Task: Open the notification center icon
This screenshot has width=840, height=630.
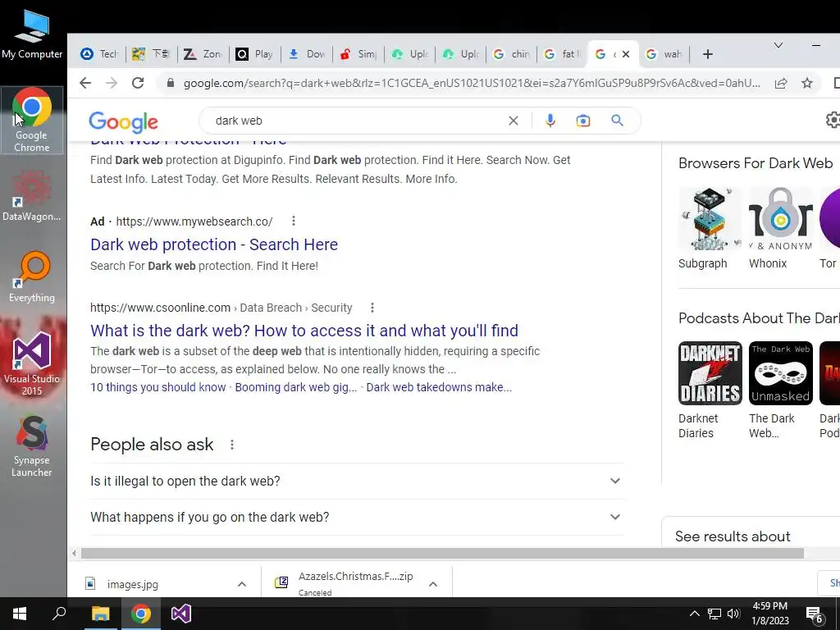Action: pos(815,614)
